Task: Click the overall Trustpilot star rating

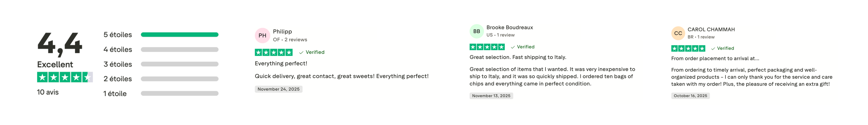Action: click(x=65, y=77)
